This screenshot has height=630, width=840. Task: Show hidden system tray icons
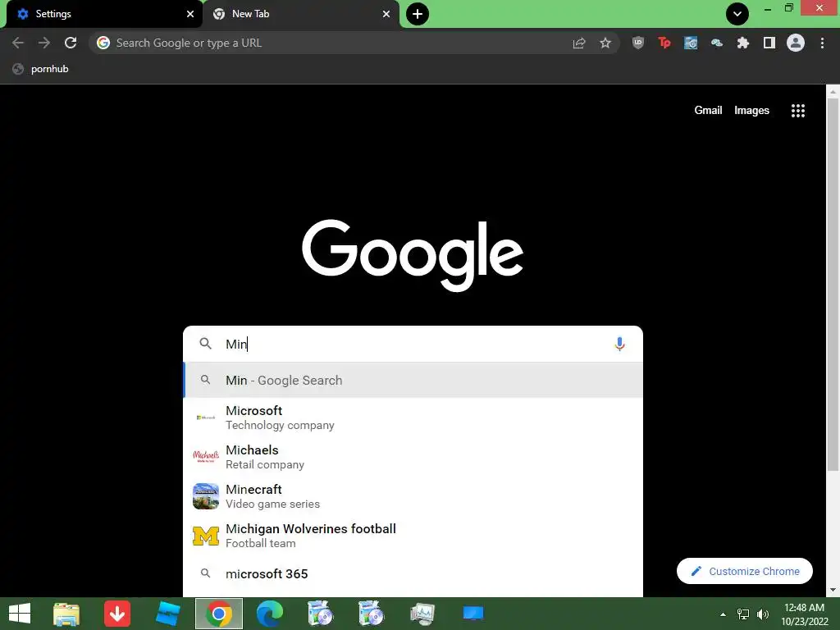coord(724,614)
